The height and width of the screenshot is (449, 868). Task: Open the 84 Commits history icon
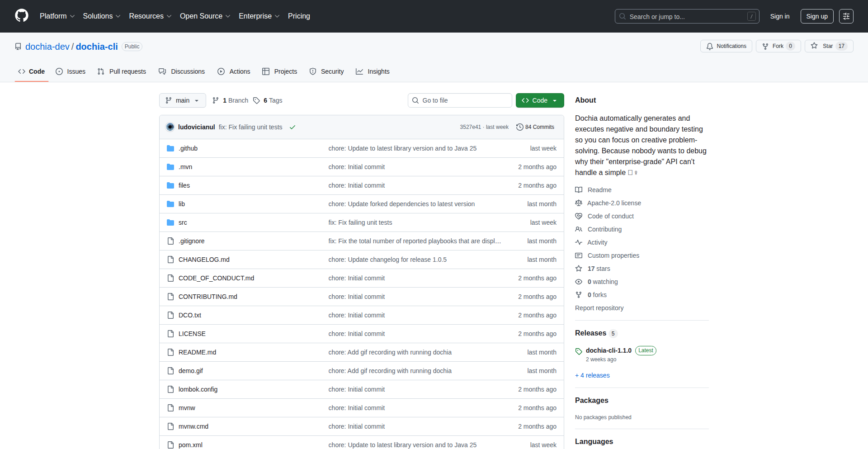[x=520, y=127]
